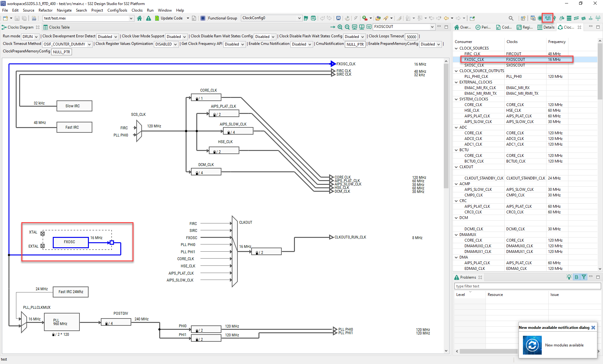Click the lock icon on AIPS_SLOW_CLK divider
Image resolution: width=603 pixels, height=364 pixels.
[229, 132]
